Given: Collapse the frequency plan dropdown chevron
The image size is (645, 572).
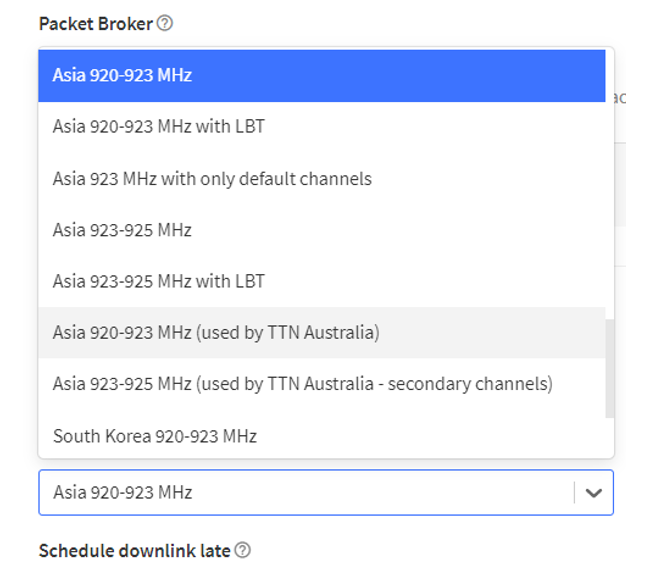Looking at the screenshot, I should pyautogui.click(x=594, y=493).
